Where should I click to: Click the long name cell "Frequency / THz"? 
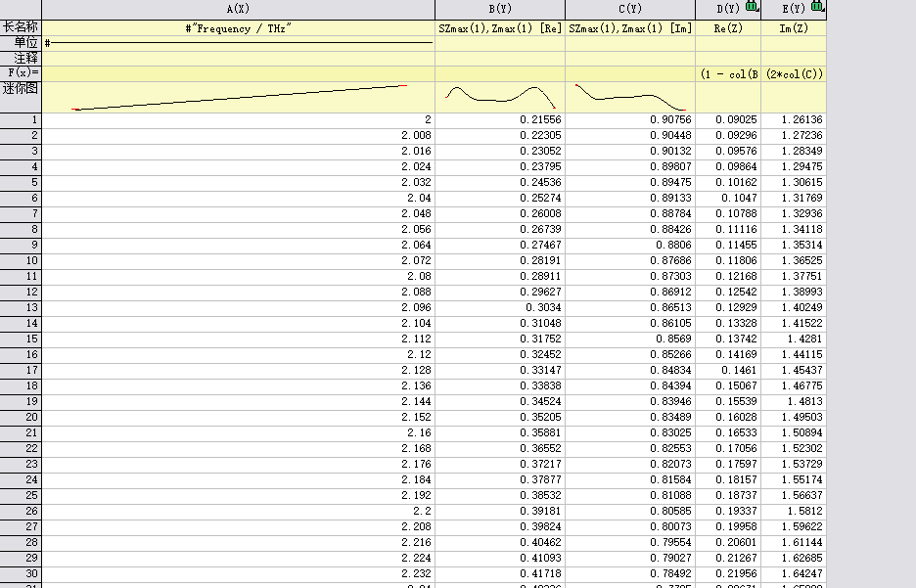(239, 28)
